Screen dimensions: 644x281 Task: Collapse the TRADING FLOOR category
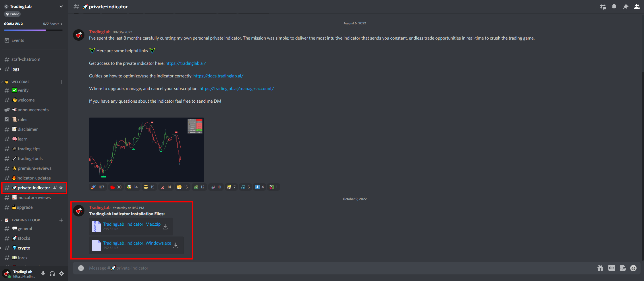tap(26, 220)
